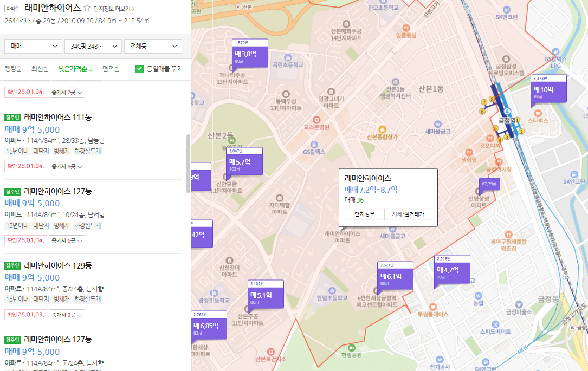Open 단지정보 in the map popup
This screenshot has height=371, width=588.
pyautogui.click(x=365, y=214)
